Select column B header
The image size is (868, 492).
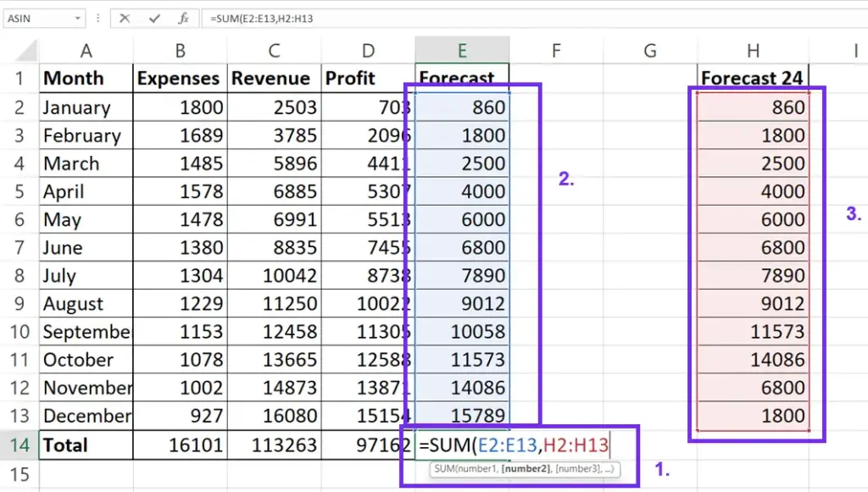click(180, 50)
